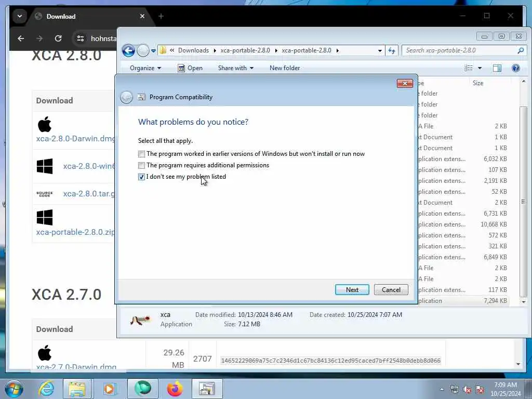Download xca-portable-2.8.0.zip link
Viewport: 532px width, 399px height.
click(x=76, y=232)
